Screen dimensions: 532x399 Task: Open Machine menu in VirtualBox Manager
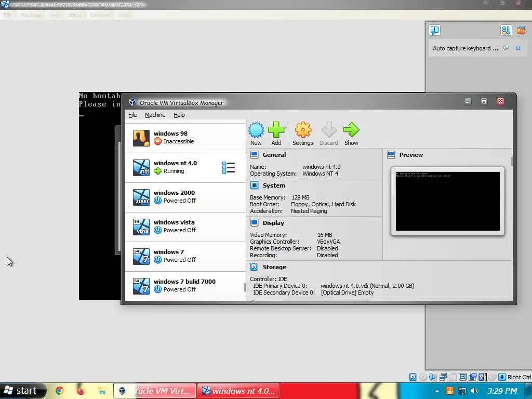click(155, 115)
